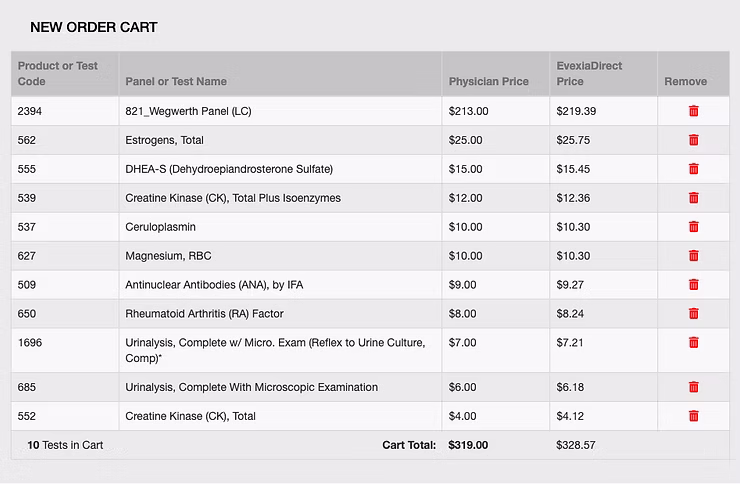Image resolution: width=740 pixels, height=484 pixels.
Task: Click trash icon for Ceruloplasmin row
Action: pyautogui.click(x=693, y=227)
